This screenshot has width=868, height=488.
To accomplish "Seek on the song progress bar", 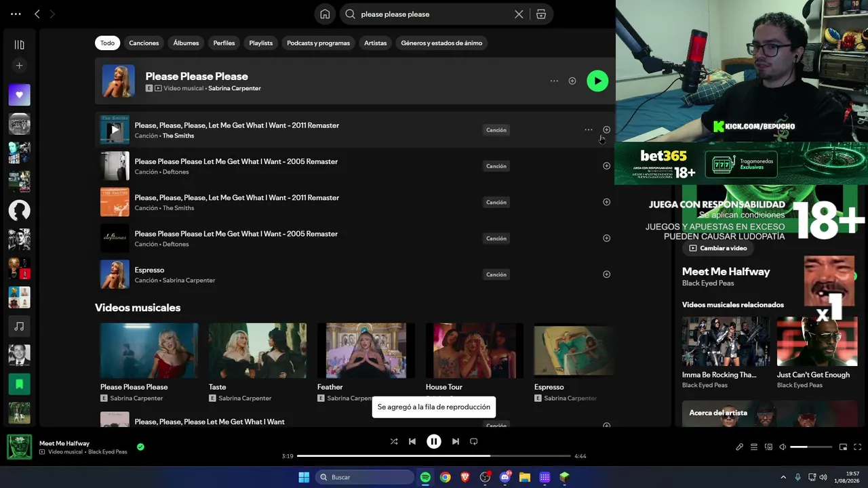I will pos(434,456).
